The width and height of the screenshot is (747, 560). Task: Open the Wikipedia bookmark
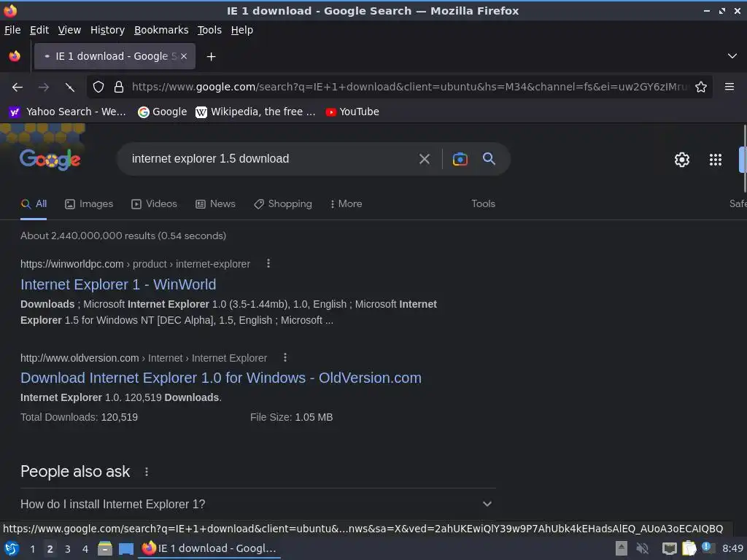(x=255, y=112)
